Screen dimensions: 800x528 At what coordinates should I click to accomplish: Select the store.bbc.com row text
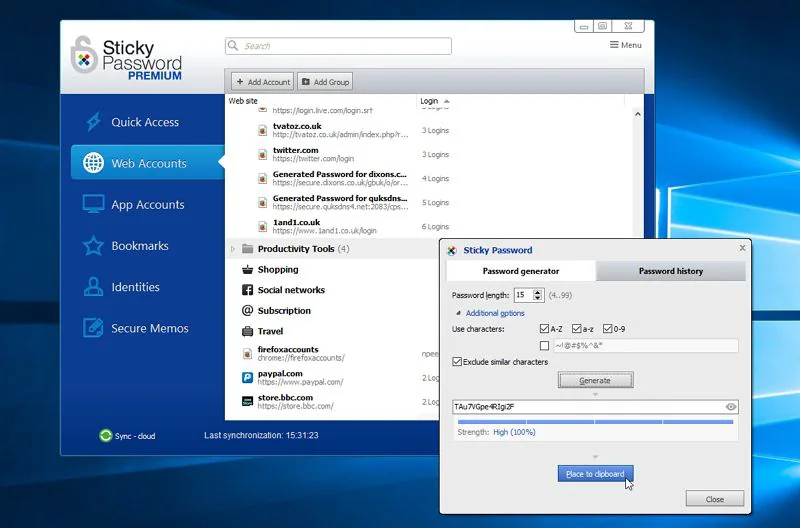(295, 401)
